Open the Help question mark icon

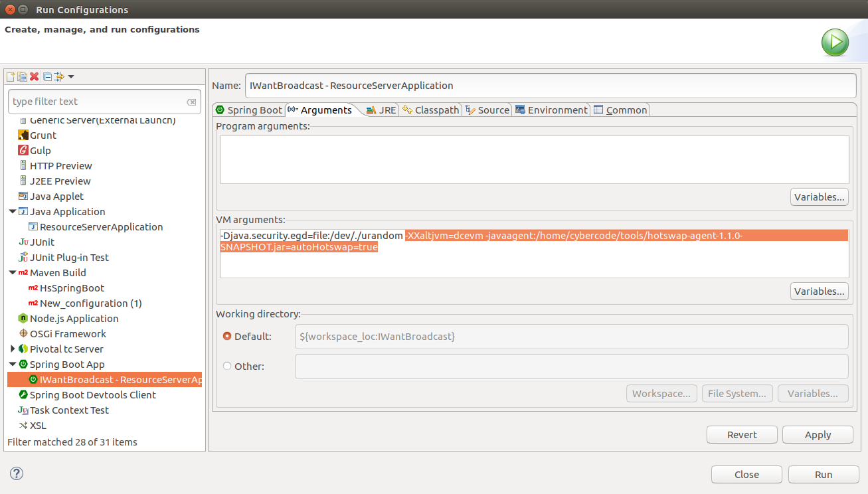[17, 473]
